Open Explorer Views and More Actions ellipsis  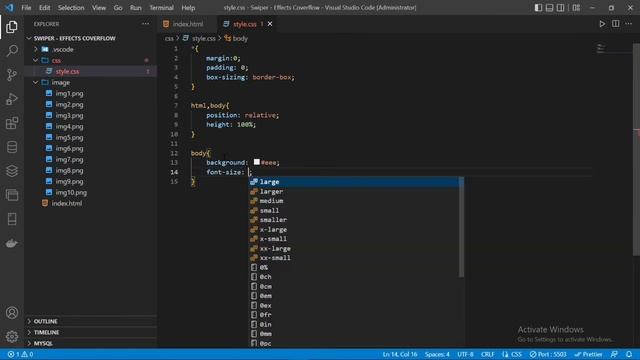pos(145,24)
